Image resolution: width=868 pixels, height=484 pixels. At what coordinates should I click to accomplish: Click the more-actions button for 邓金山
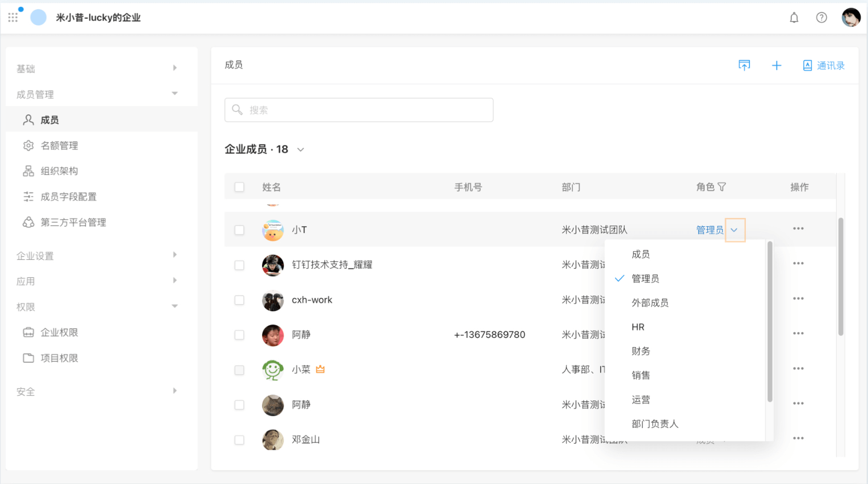coord(798,438)
